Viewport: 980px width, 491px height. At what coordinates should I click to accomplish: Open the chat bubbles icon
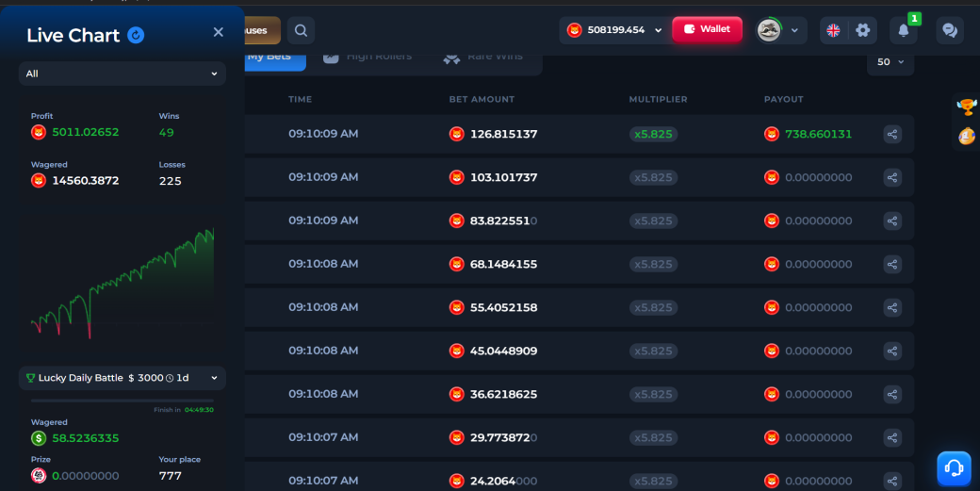pos(950,30)
